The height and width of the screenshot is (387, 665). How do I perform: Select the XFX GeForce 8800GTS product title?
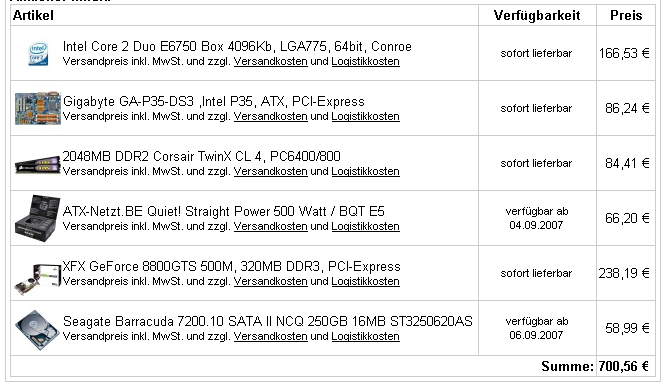point(232,267)
